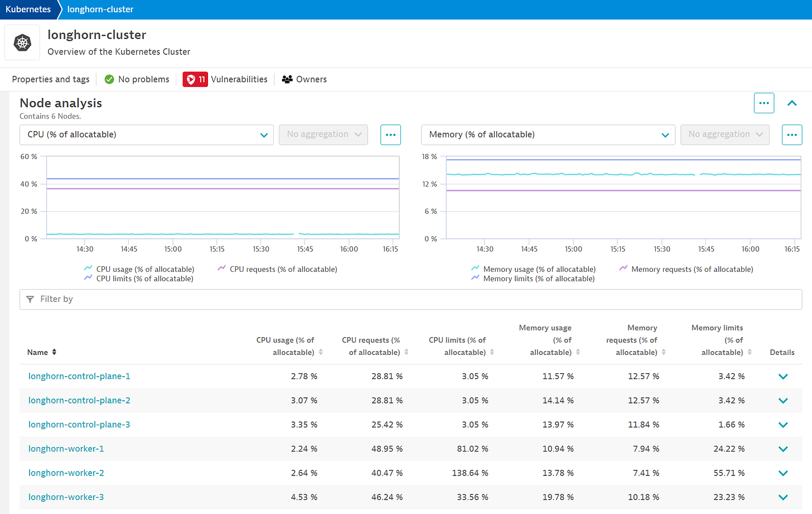Viewport: 812px width, 514px height.
Task: Click worker-1 CPU requests value 48.95 %
Action: point(387,449)
